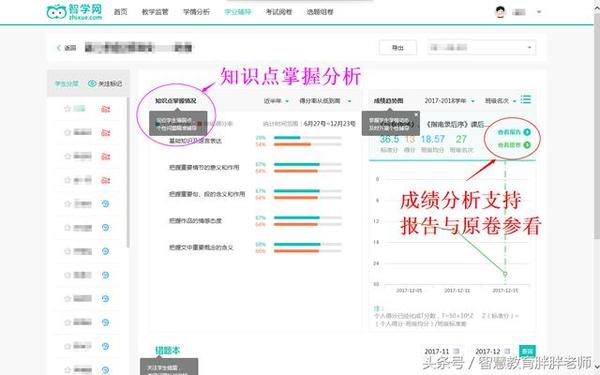Click the teal bar for 基础知识及语言表达

pyautogui.click(x=287, y=137)
